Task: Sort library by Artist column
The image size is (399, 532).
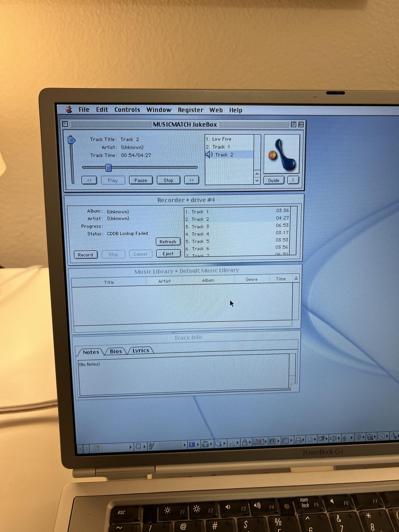Action: click(x=164, y=281)
